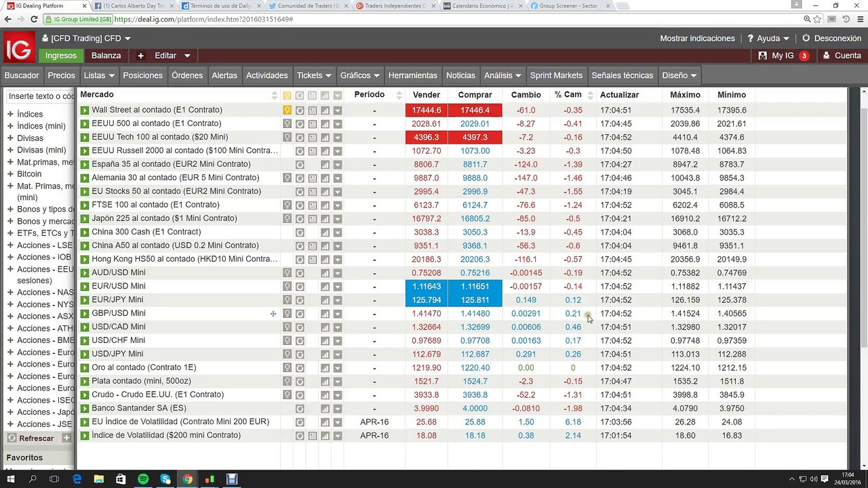Open the Cuenta account button
868x488 pixels.
(842, 56)
